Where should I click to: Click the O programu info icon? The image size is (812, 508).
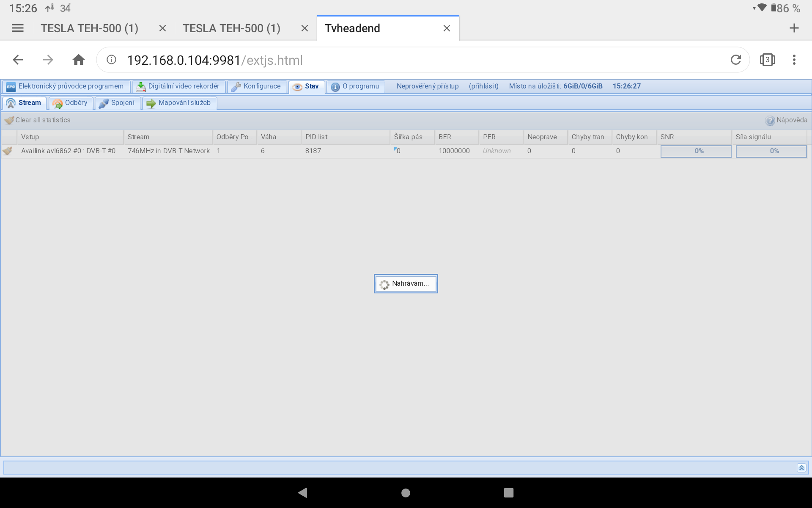pyautogui.click(x=335, y=87)
